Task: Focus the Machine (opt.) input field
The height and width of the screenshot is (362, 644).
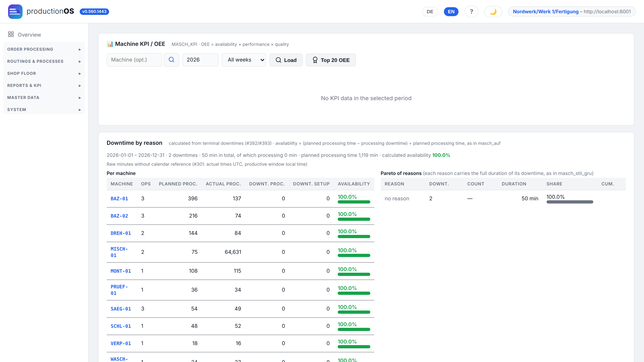Action: 134,60
